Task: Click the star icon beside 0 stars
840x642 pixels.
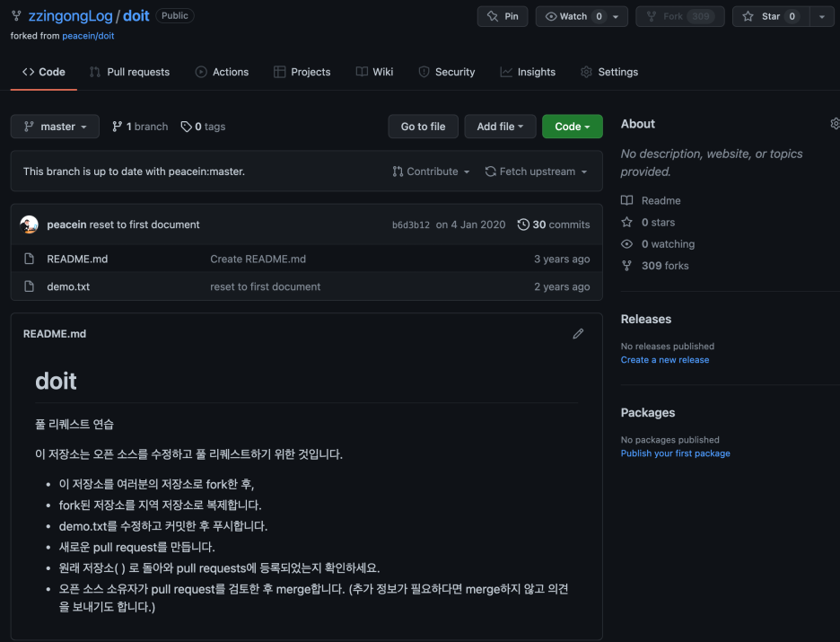Action: (626, 222)
